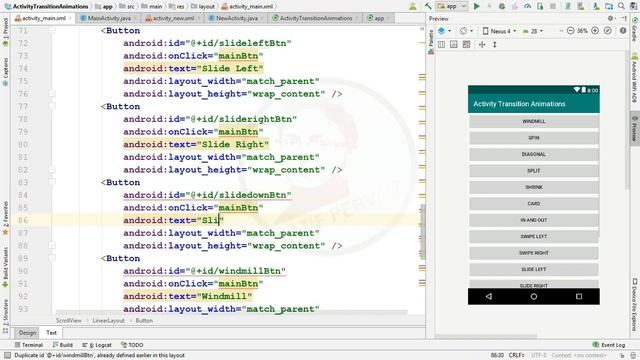This screenshot has height=360, width=640.
Task: Collapse the Button tag at line 71
Action: pyautogui.click(x=52, y=31)
